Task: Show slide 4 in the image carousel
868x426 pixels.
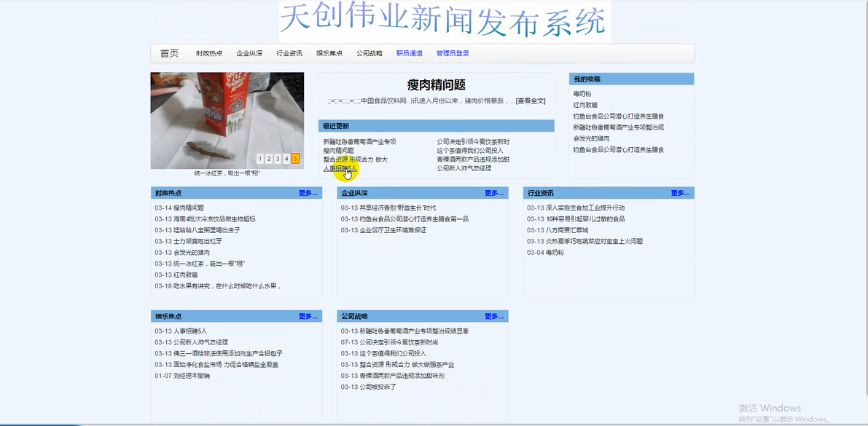Action: [286, 159]
